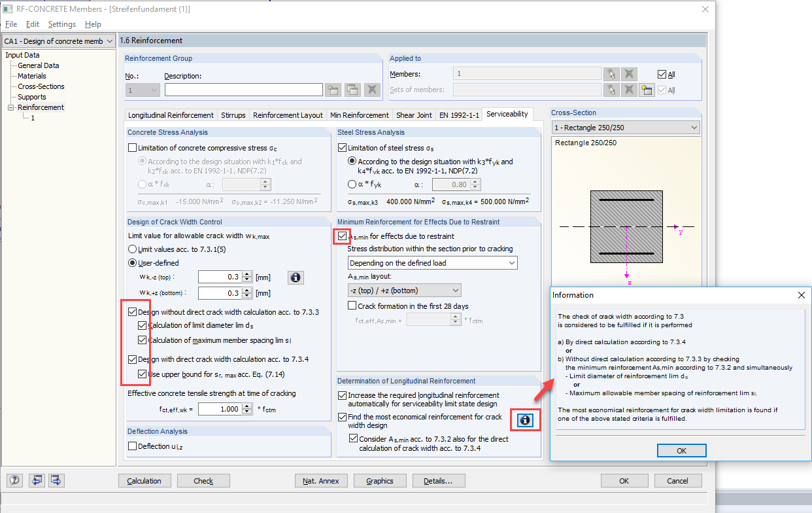
Task: Open Settings menu
Action: tap(62, 24)
